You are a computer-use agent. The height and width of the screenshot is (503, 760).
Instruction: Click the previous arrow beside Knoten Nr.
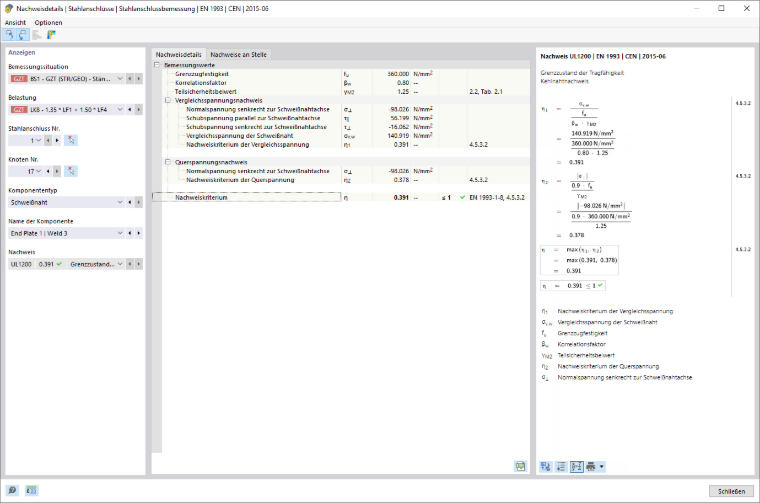pyautogui.click(x=48, y=172)
